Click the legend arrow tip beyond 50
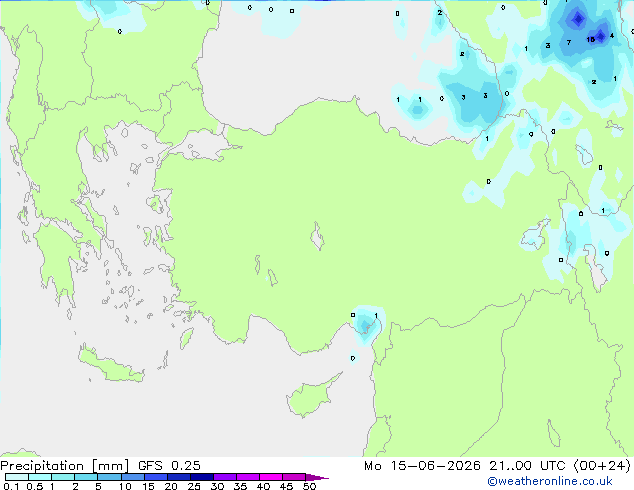 pyautogui.click(x=317, y=477)
